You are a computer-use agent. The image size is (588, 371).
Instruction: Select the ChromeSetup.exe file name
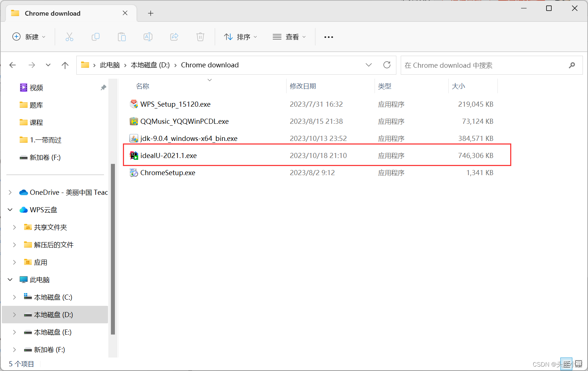pos(168,173)
